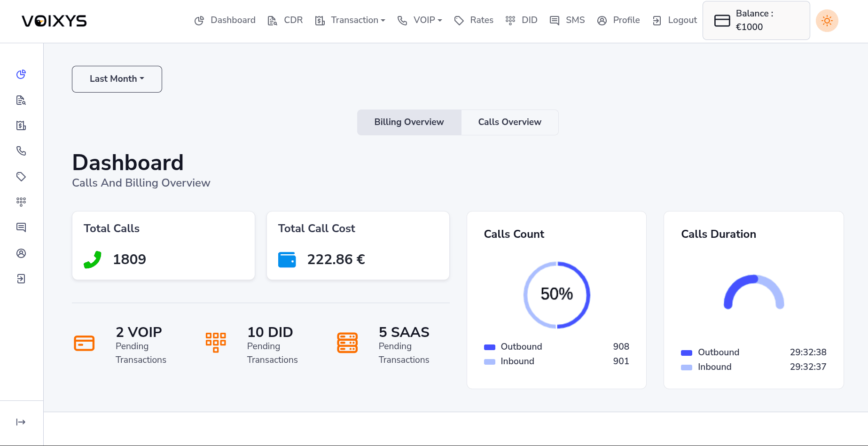
Task: Click the Calls And Billing Overview subtitle
Action: coord(141,183)
